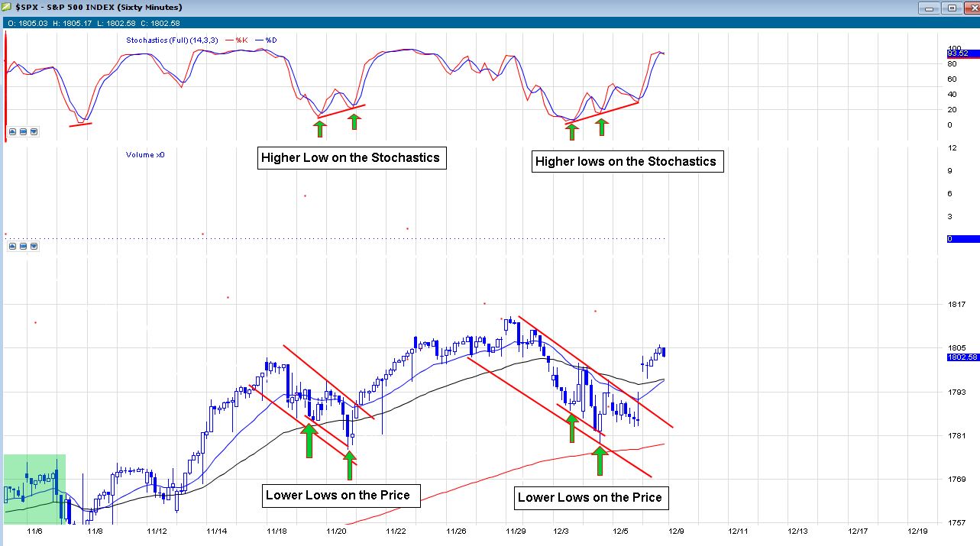The height and width of the screenshot is (546, 980).
Task: Maximize the $SPX chart window
Action: [x=950, y=8]
